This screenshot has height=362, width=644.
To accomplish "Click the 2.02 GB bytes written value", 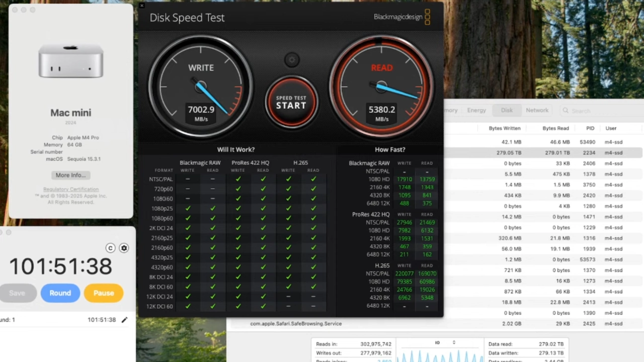I will pos(511,324).
